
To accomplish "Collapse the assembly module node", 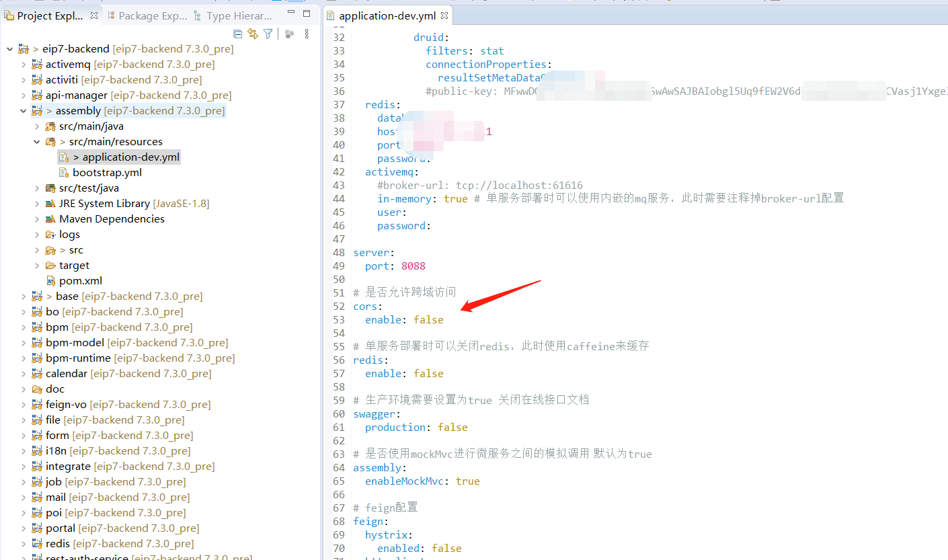I will [x=24, y=111].
